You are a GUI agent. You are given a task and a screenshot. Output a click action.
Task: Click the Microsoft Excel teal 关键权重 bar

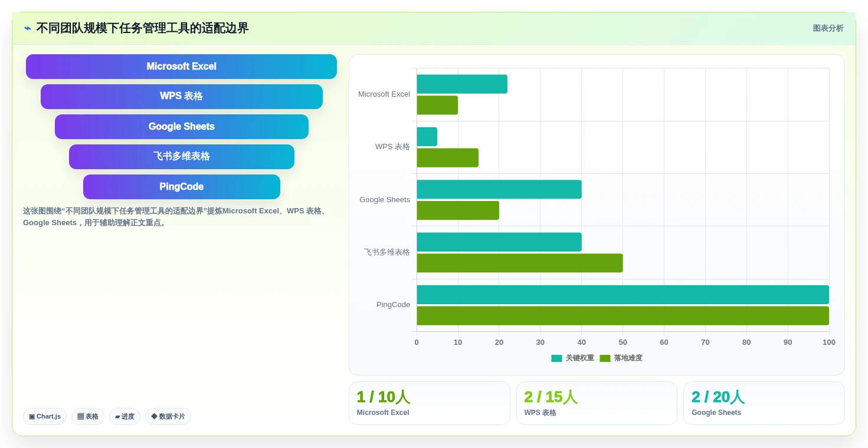point(462,84)
